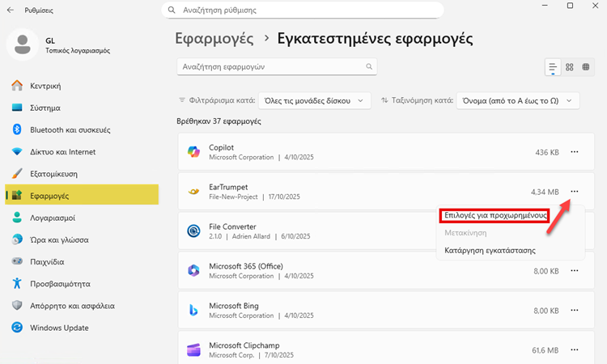The image size is (607, 364).
Task: Open Windows Update section
Action: [x=82, y=328]
